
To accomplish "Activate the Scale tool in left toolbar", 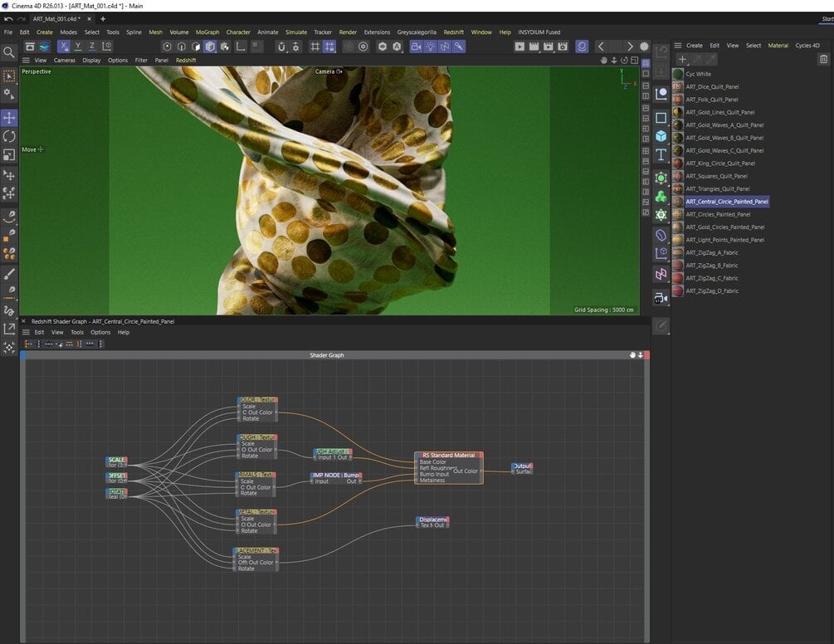I will 9,154.
